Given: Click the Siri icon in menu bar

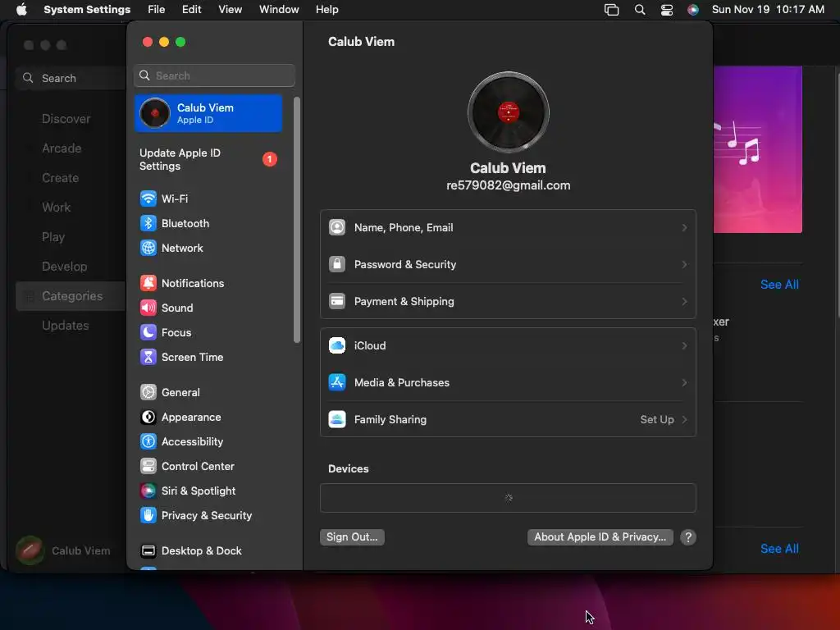Looking at the screenshot, I should click(x=693, y=10).
